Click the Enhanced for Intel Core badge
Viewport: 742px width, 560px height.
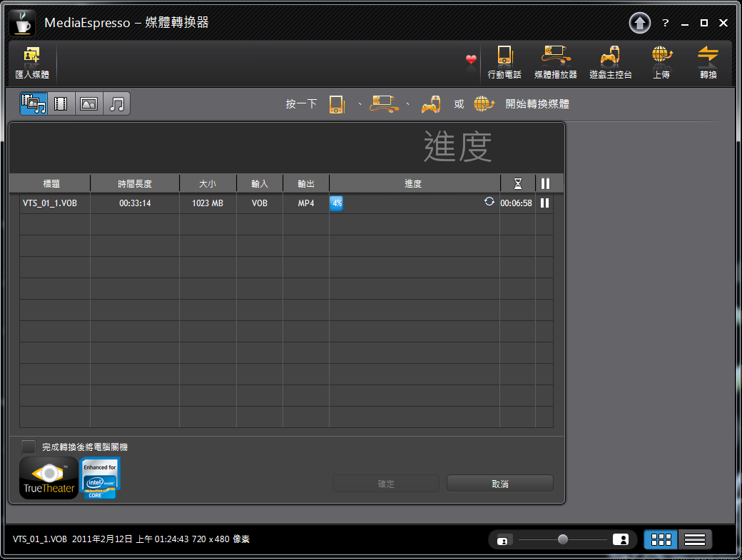tap(100, 478)
